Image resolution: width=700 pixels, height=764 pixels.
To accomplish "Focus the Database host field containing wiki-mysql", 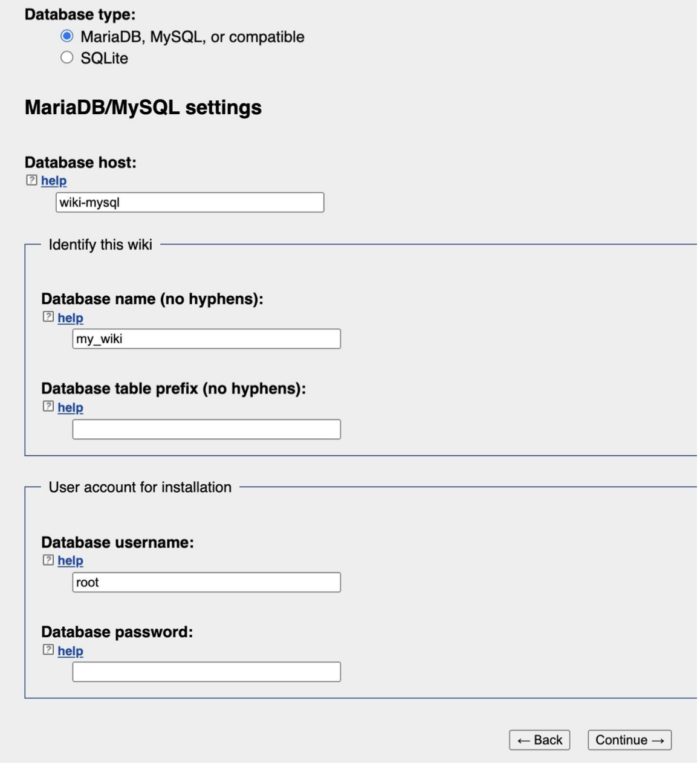I will 190,203.
